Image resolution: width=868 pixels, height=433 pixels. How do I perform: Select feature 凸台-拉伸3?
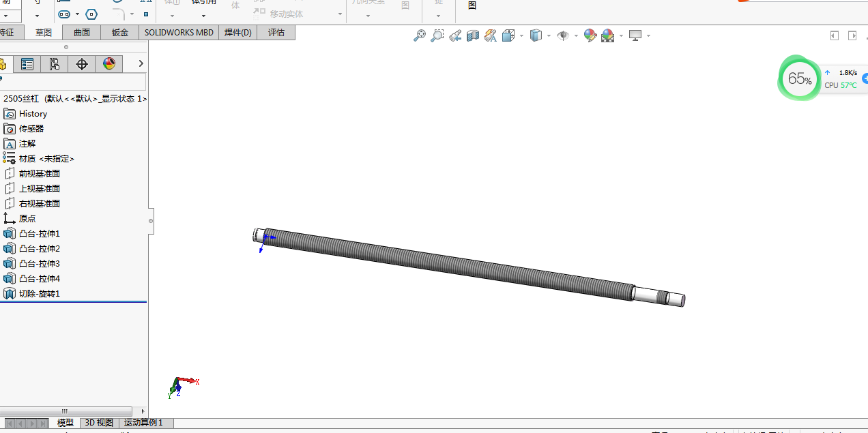point(40,264)
